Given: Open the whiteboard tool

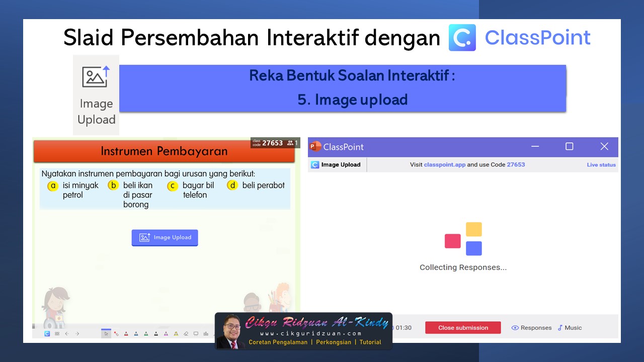Looking at the screenshot, I should 195,333.
